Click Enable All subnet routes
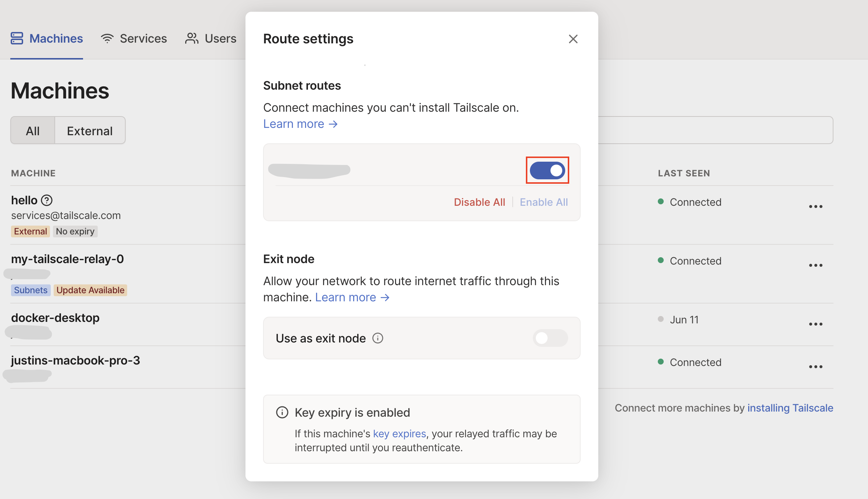 (544, 202)
